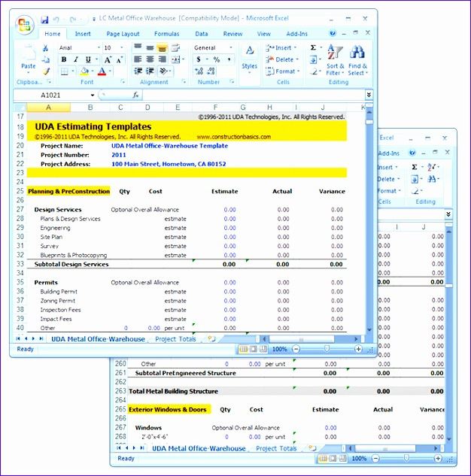Click Decrease Decimal icon

(x=211, y=71)
